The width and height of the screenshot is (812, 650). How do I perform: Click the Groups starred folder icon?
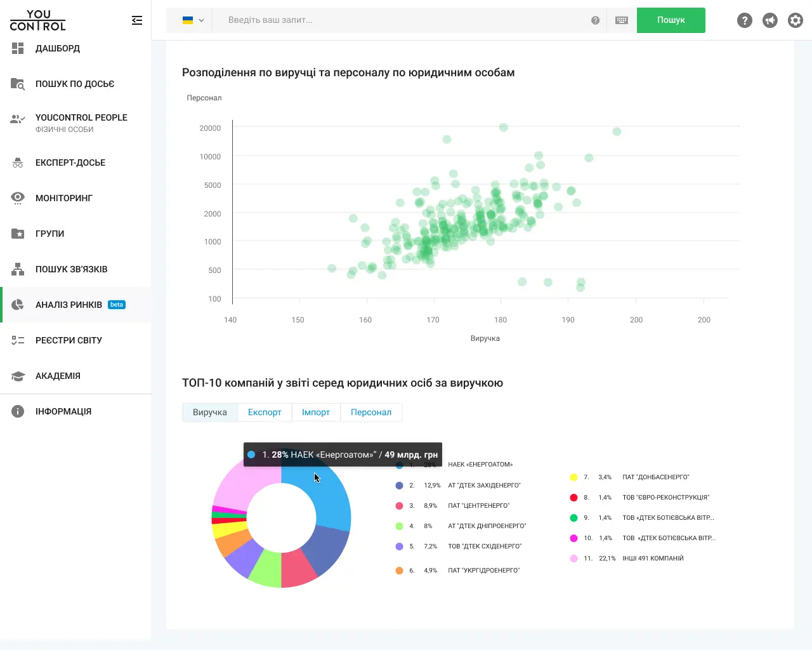pyautogui.click(x=18, y=234)
